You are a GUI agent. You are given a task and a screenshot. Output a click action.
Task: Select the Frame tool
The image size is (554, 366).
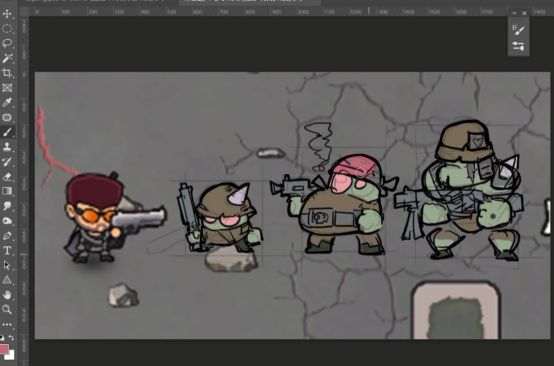pyautogui.click(x=7, y=88)
